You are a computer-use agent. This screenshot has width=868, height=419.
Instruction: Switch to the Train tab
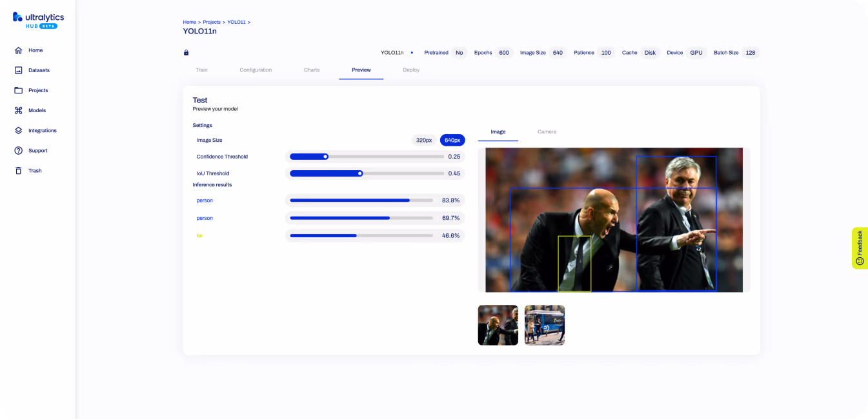[202, 70]
